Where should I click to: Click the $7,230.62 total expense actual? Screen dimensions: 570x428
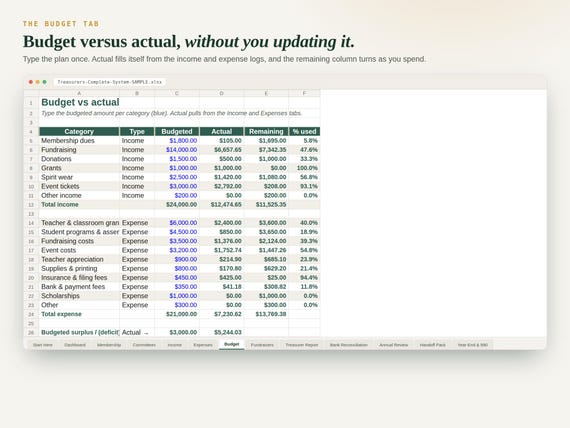tap(222, 314)
